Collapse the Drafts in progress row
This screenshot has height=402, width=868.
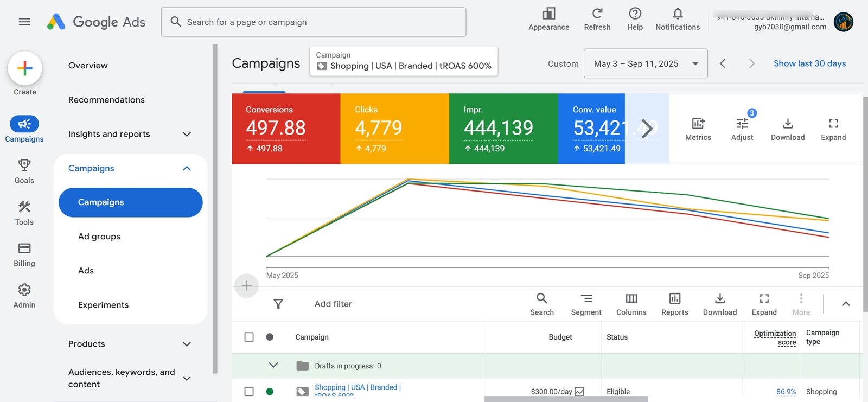273,366
